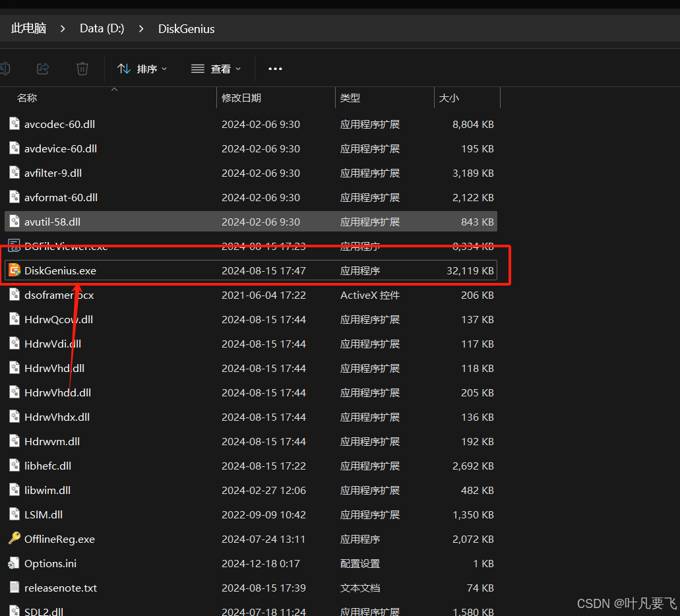Select the file name dsoframer.ocx
680x616 pixels.
tap(59, 295)
